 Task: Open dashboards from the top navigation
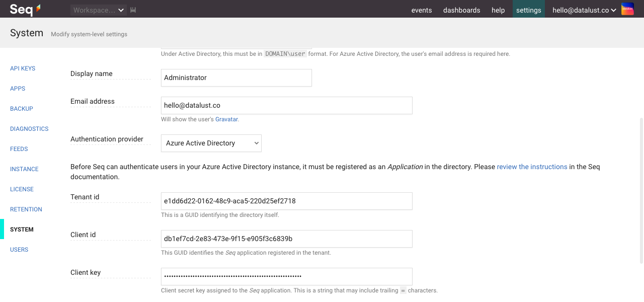[x=461, y=10]
